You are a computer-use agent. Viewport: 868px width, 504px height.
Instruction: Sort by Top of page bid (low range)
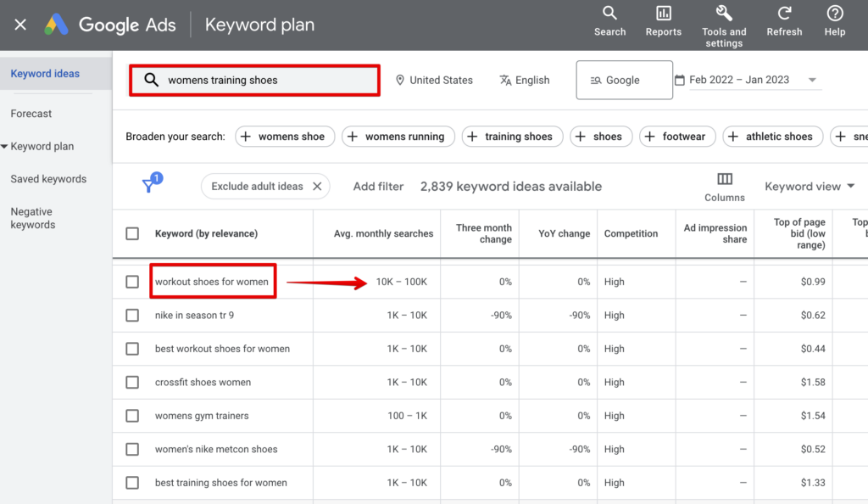coord(799,233)
